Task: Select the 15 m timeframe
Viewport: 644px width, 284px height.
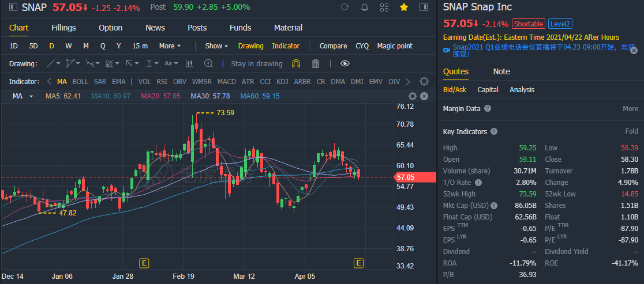Action: click(x=140, y=46)
